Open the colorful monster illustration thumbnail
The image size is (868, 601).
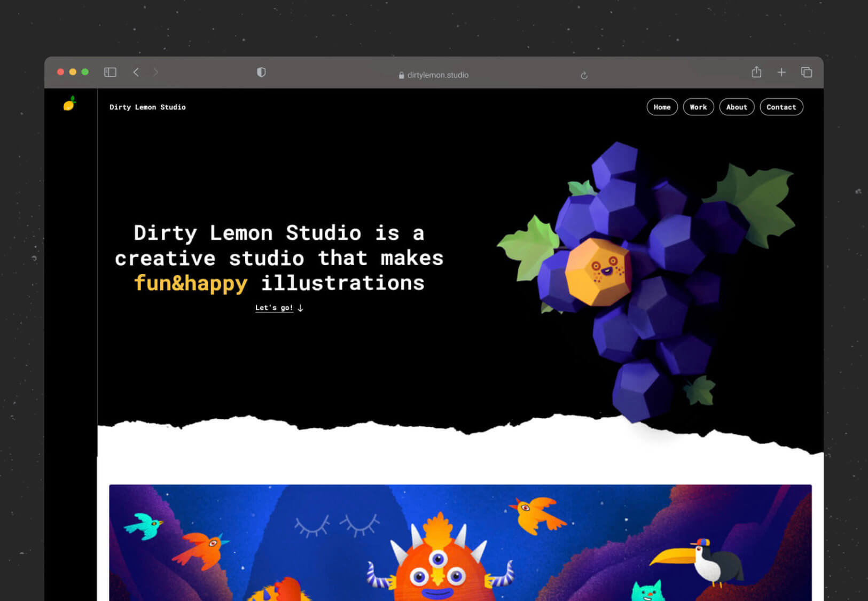(460, 543)
